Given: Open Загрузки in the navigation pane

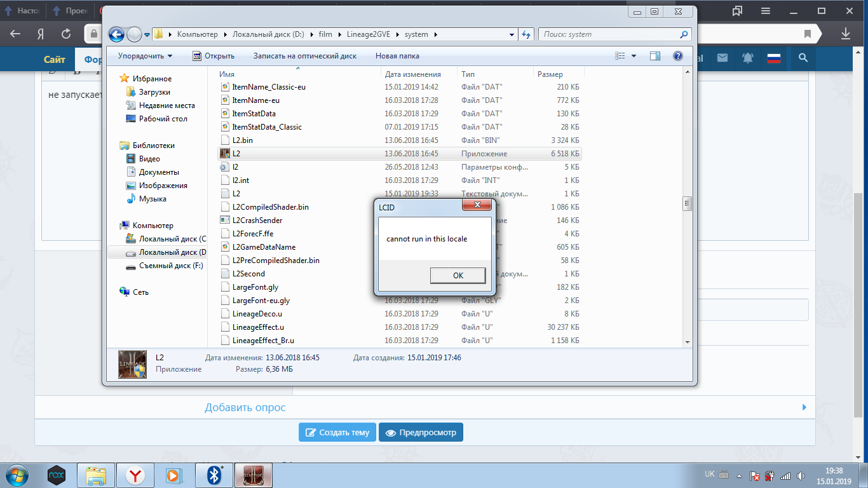Looking at the screenshot, I should 154,92.
